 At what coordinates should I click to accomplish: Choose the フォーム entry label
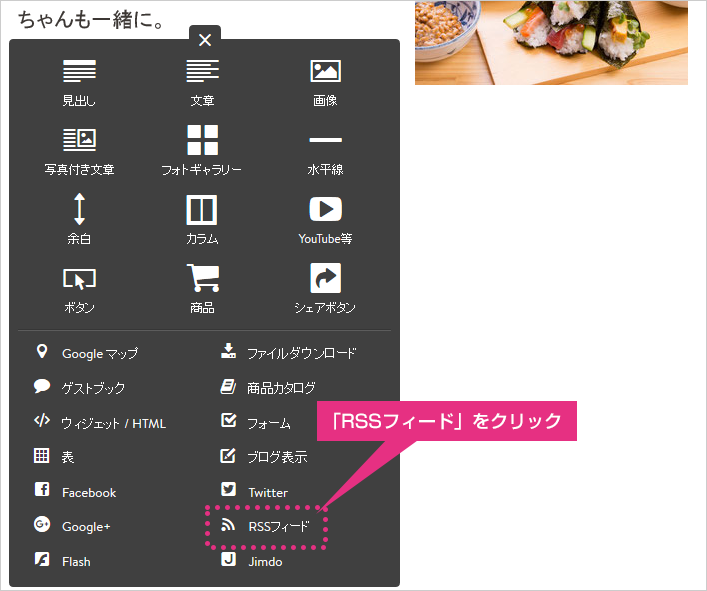269,423
